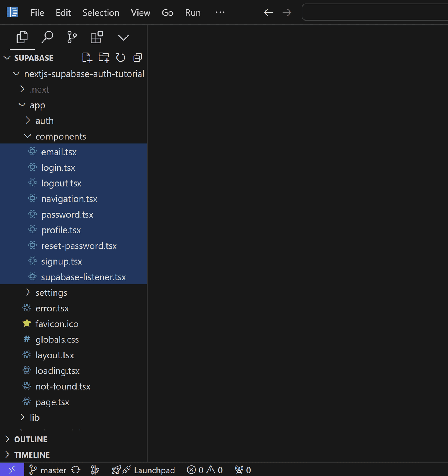Open the Edit menu
The height and width of the screenshot is (476, 448).
pos(63,13)
